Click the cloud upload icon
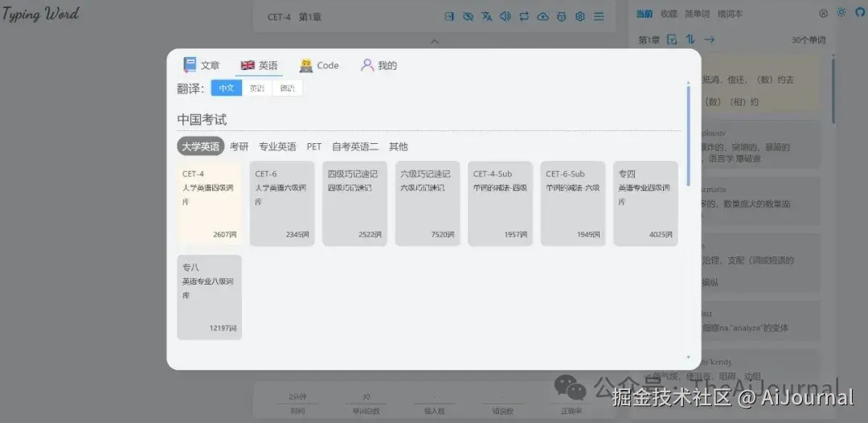The width and height of the screenshot is (868, 423). pos(543,17)
